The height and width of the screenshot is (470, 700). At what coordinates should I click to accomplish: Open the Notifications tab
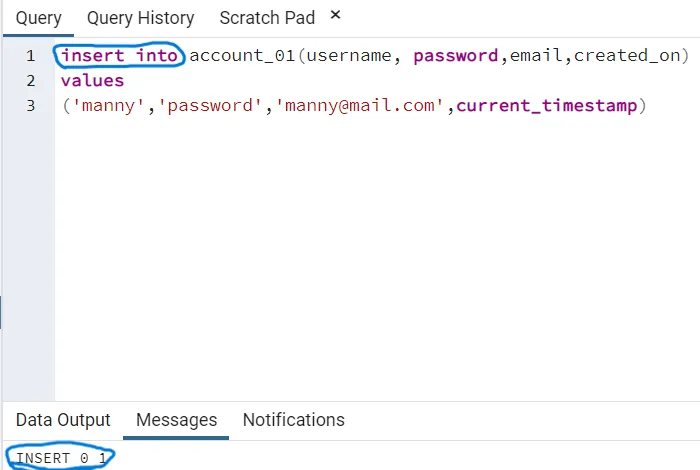(293, 420)
